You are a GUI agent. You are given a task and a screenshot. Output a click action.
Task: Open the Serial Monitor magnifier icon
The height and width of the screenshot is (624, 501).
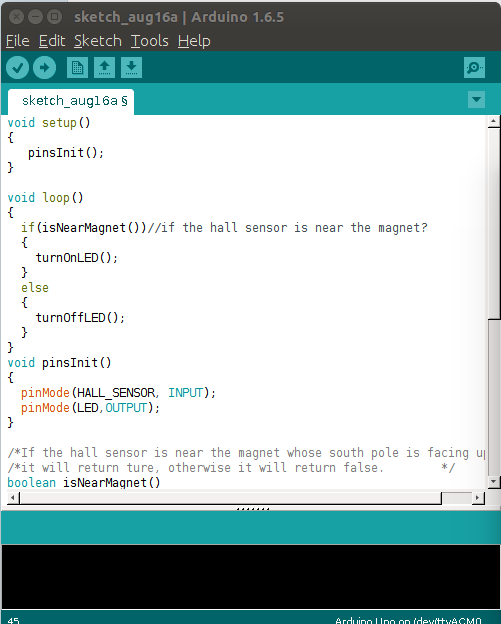tap(474, 68)
